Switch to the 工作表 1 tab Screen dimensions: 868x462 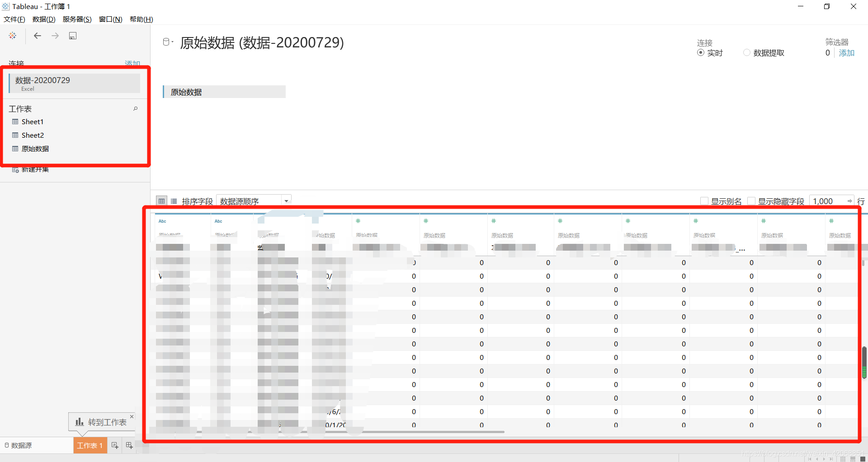pos(90,445)
